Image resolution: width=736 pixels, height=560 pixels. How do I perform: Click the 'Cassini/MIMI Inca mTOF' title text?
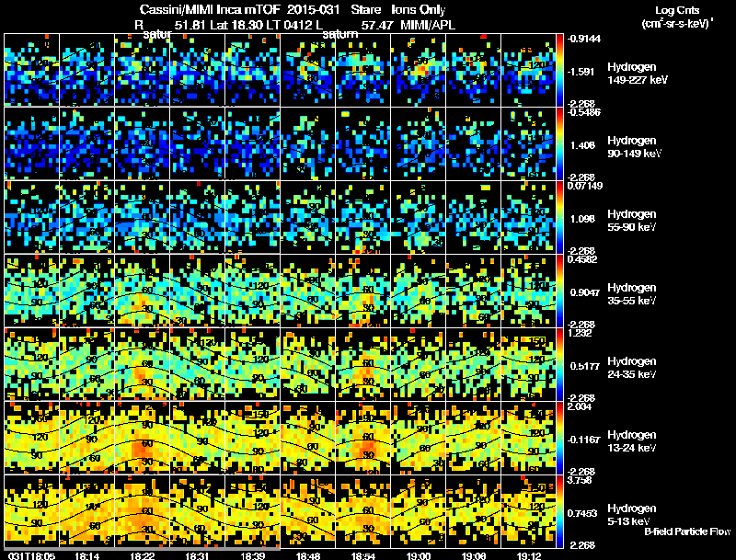coord(211,9)
